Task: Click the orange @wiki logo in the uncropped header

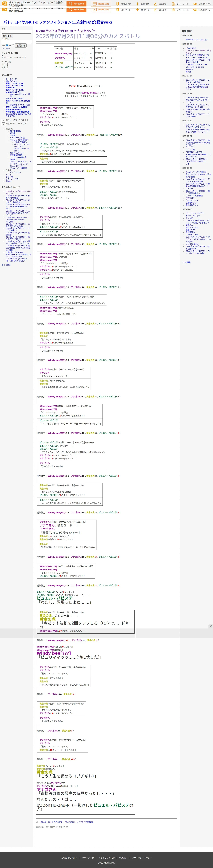Action: (5, 3)
